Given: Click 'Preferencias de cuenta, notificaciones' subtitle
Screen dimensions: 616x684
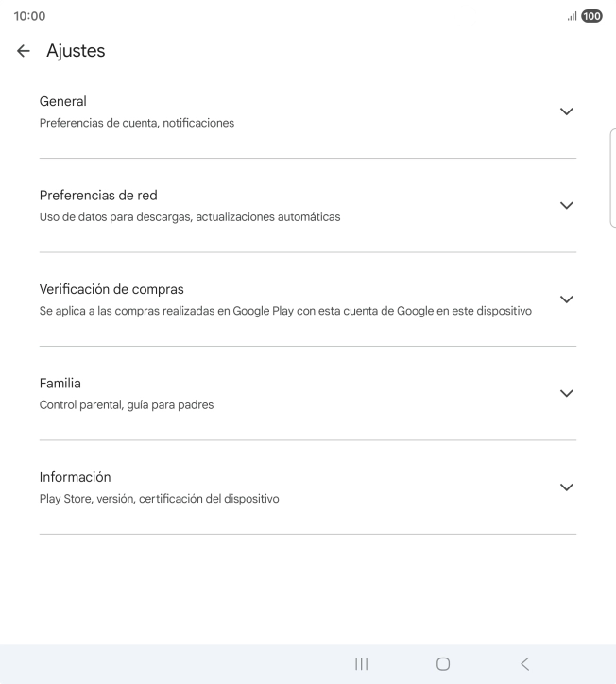Looking at the screenshot, I should pos(137,123).
